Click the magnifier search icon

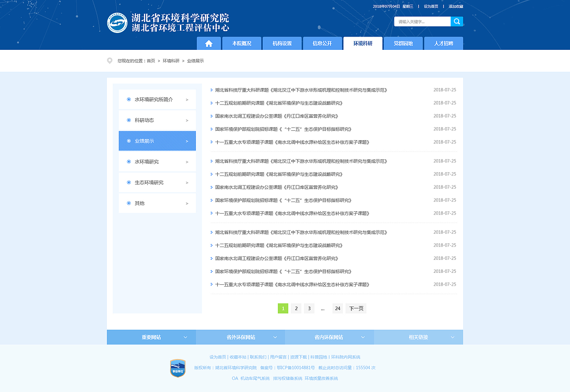pos(457,21)
